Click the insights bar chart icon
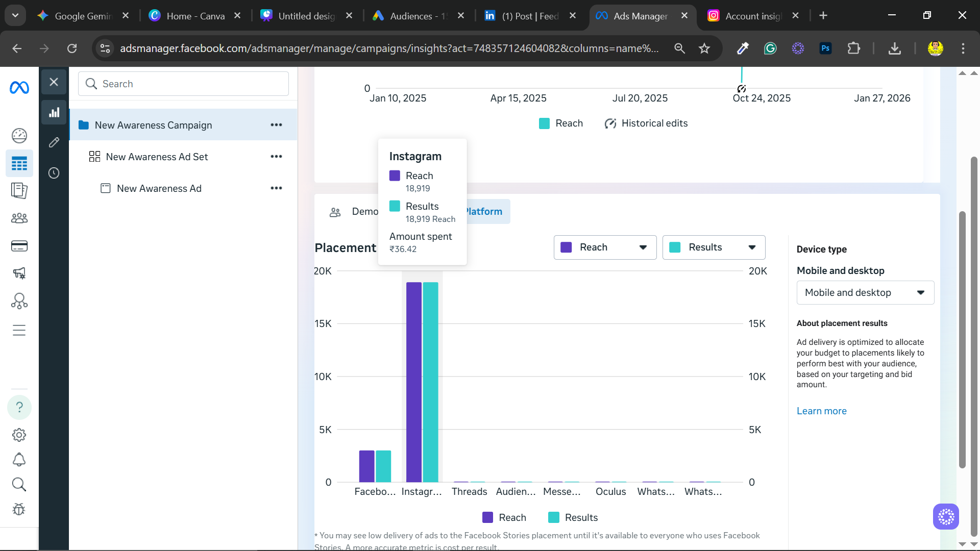 click(54, 113)
